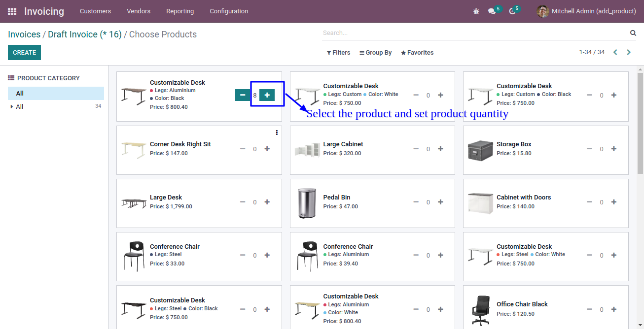This screenshot has width=644, height=329.
Task: Go to Invoices breadcrumb
Action: coord(24,34)
